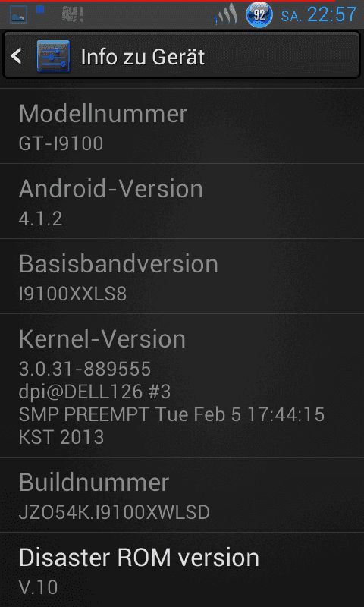This screenshot has width=364, height=607.
Task: Tap the SA. weekday label
Action: (x=292, y=16)
